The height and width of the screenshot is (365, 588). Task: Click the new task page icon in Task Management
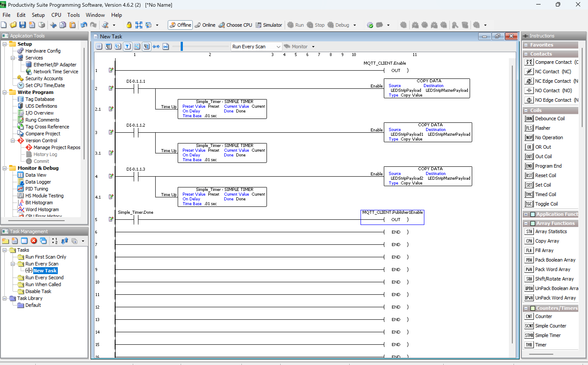(15, 241)
